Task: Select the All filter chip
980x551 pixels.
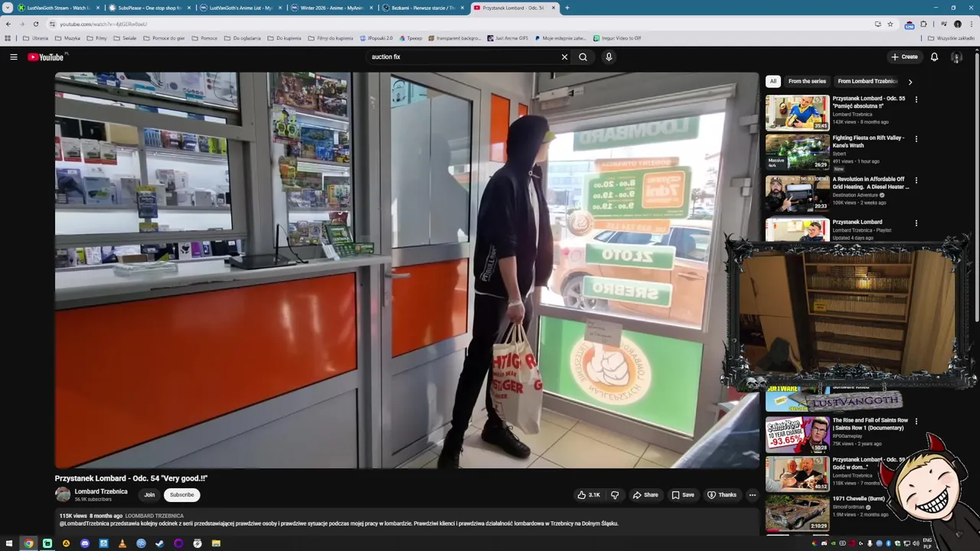Action: tap(773, 81)
